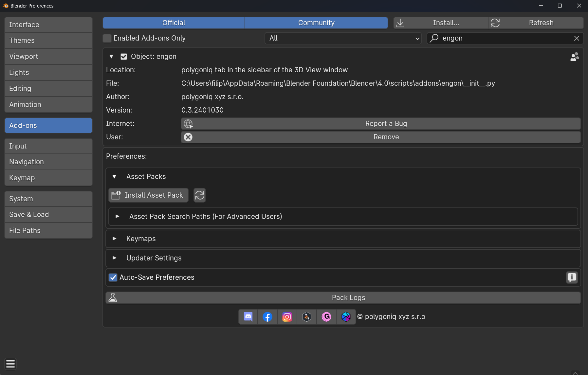
Task: Open the Instagram icon link
Action: [x=287, y=317]
